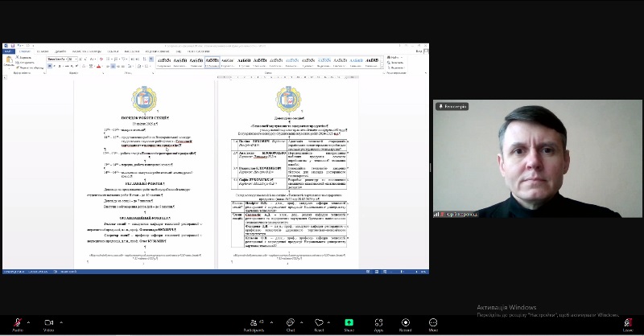Click the Shrink Font icon in Word
Screen dimensions: 644x336
(85, 59)
